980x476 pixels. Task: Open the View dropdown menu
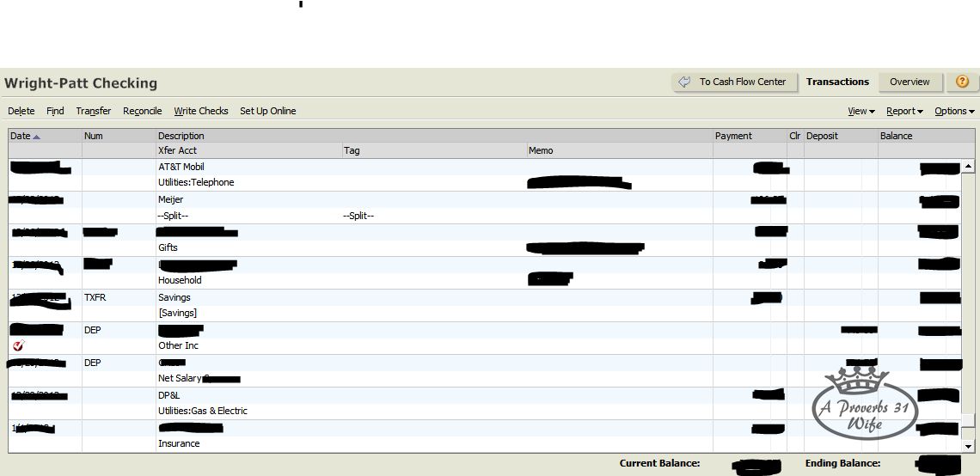point(861,111)
